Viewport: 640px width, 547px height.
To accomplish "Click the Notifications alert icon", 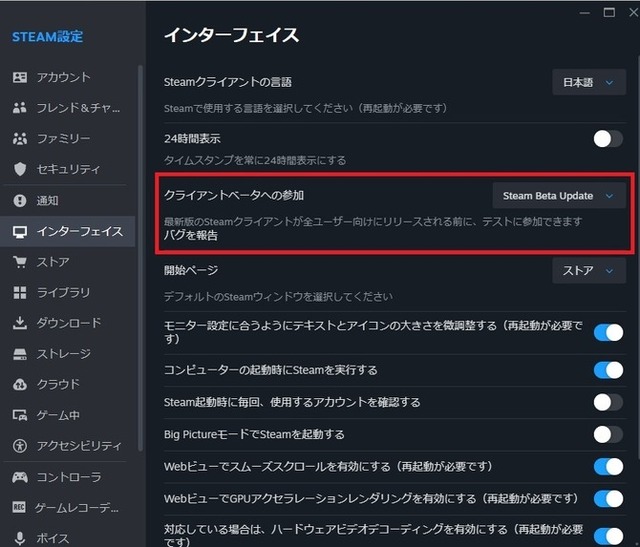I will 19,201.
